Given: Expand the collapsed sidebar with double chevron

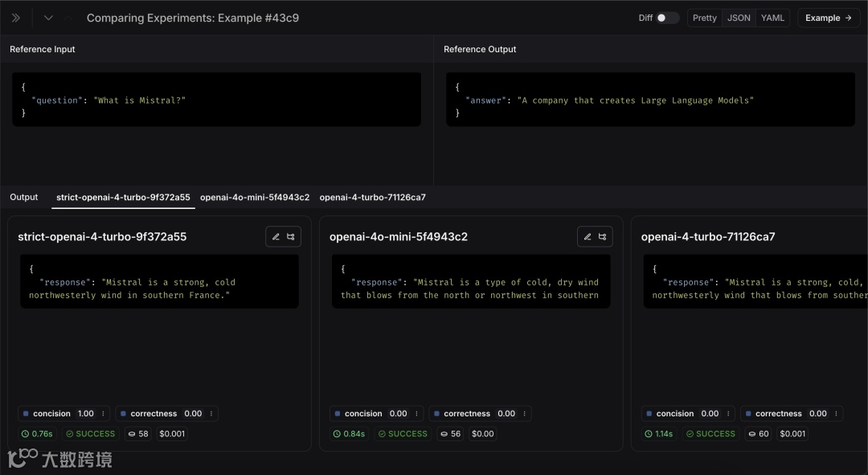Looking at the screenshot, I should point(15,18).
